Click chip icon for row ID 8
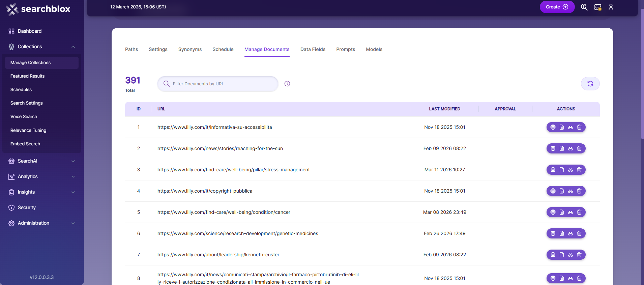The width and height of the screenshot is (644, 285). 553,278
